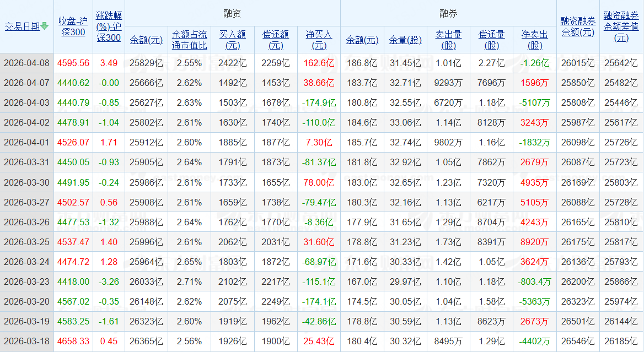Click the 涨跌幅(%)-沪深300 header link
The image size is (644, 352).
109,26
